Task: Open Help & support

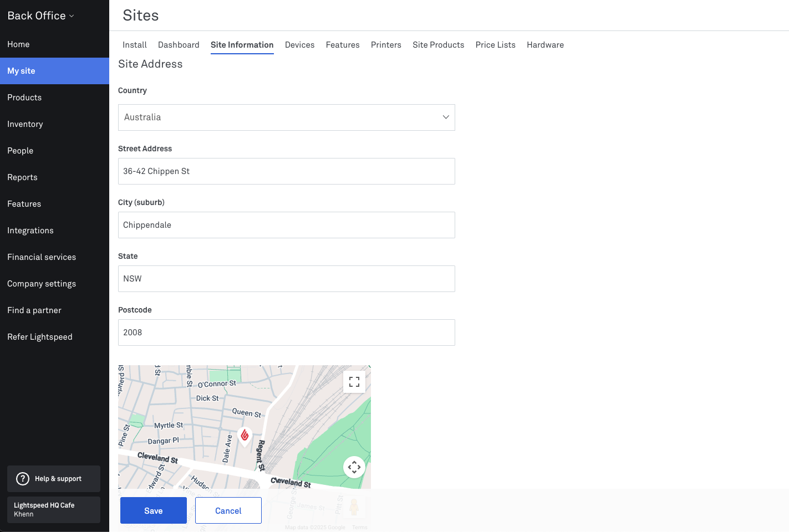Action: pos(54,479)
